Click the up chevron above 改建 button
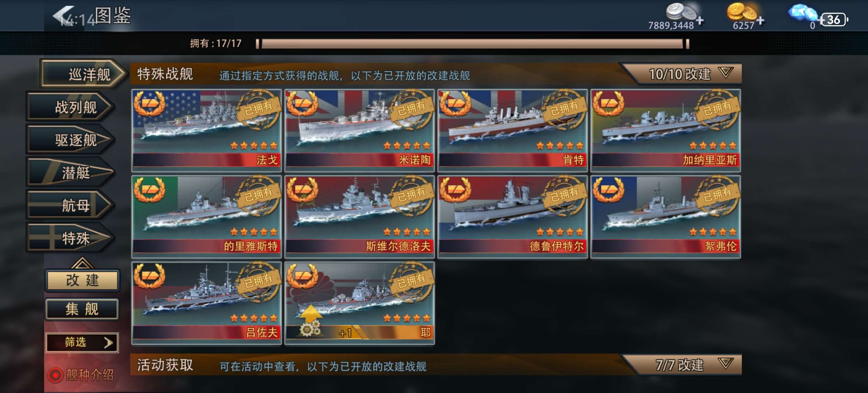The width and height of the screenshot is (868, 393). click(82, 263)
